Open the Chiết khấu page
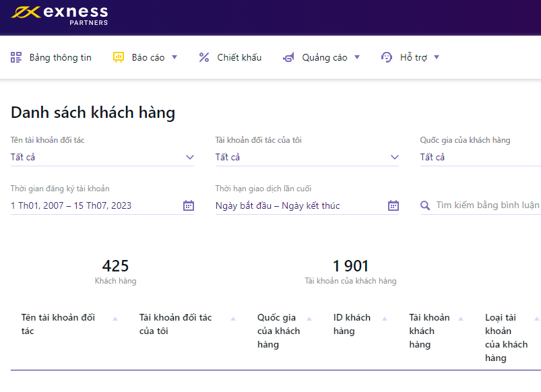This screenshot has height=392, width=541. coord(230,57)
